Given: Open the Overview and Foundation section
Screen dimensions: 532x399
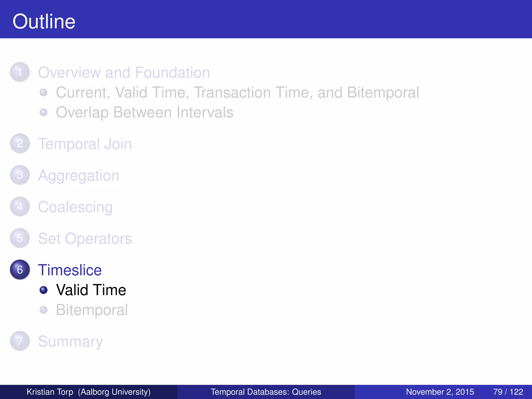Looking at the screenshot, I should coord(124,72).
